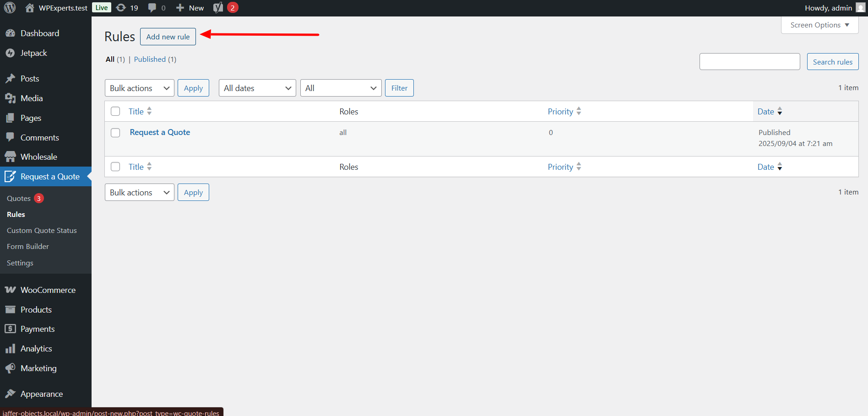Screen dimensions: 868x416
Task: Open the WooCommerce sidebar icon
Action: [11, 290]
